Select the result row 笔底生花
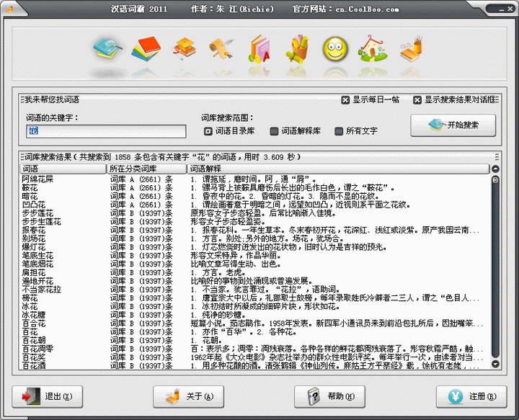The width and height of the screenshot is (519, 420). 255,256
